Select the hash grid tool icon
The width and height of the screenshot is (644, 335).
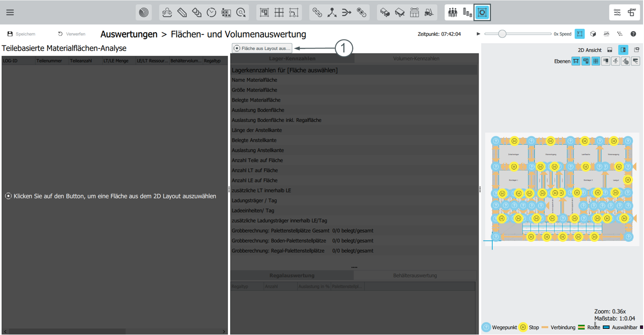[x=279, y=13]
